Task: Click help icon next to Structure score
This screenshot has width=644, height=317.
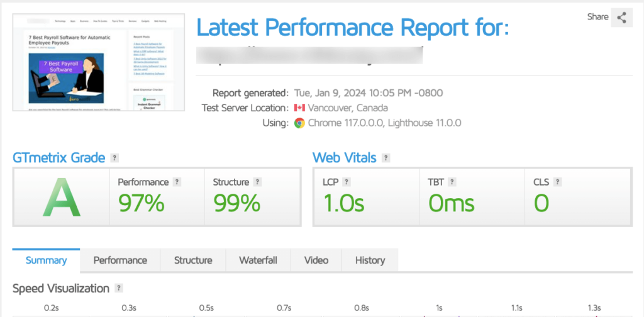Action: 258,182
